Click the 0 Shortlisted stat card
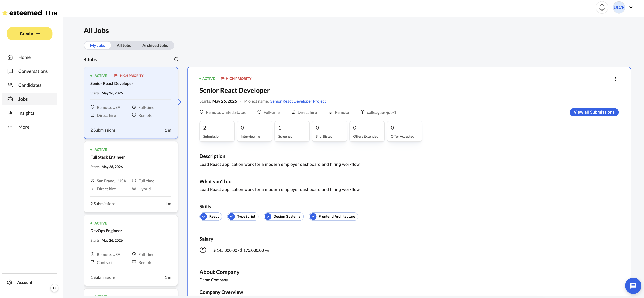The image size is (644, 298). pyautogui.click(x=329, y=131)
